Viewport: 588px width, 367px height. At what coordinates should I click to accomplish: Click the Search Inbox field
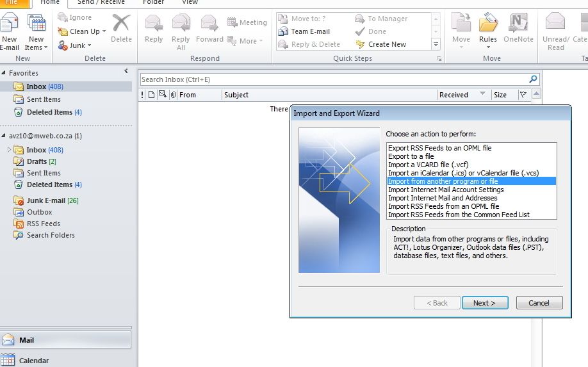point(333,79)
